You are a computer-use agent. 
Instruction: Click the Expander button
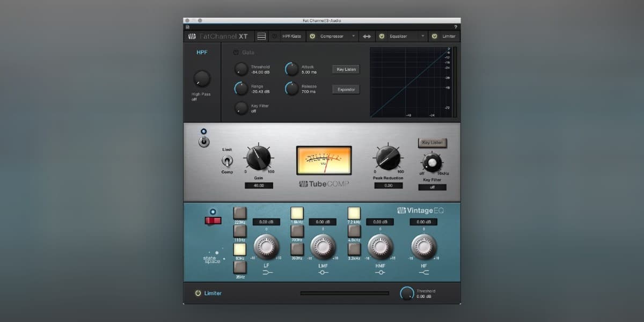[x=346, y=89]
